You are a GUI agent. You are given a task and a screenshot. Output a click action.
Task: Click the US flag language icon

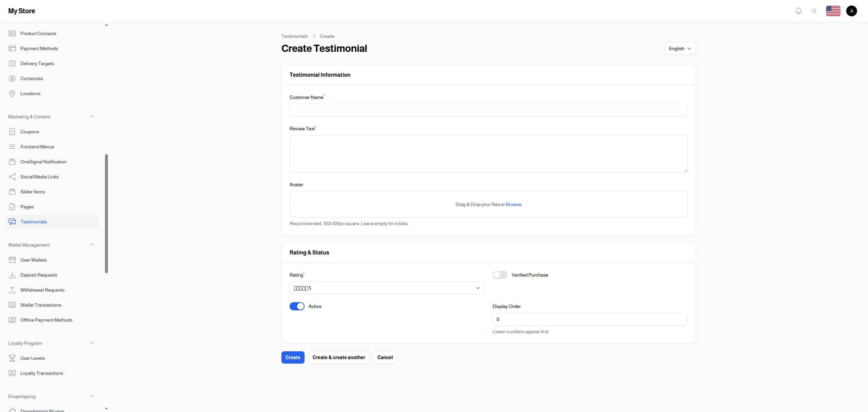[833, 11]
